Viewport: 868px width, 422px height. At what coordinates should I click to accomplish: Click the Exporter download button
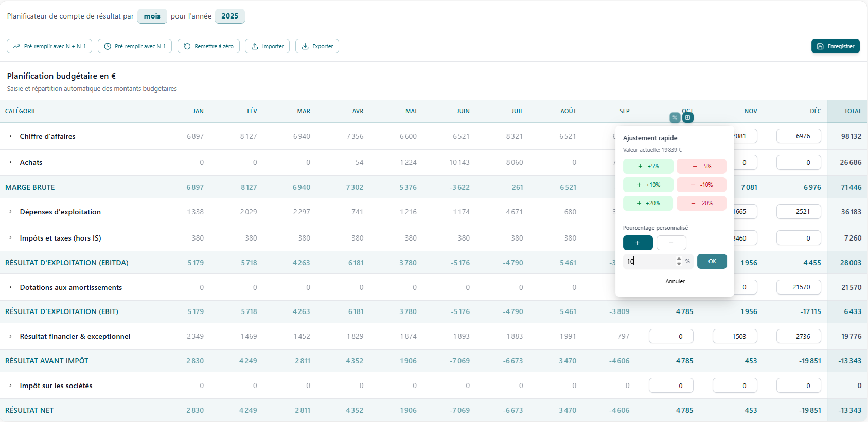click(x=317, y=46)
